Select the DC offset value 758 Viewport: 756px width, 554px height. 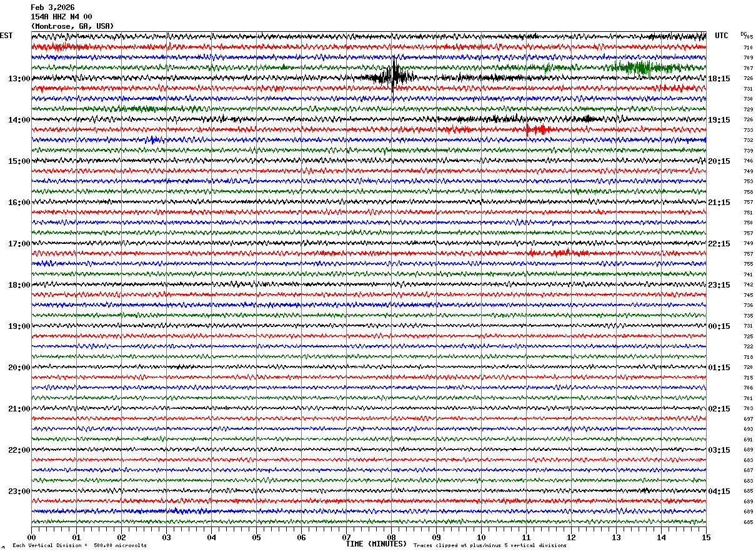click(x=748, y=192)
